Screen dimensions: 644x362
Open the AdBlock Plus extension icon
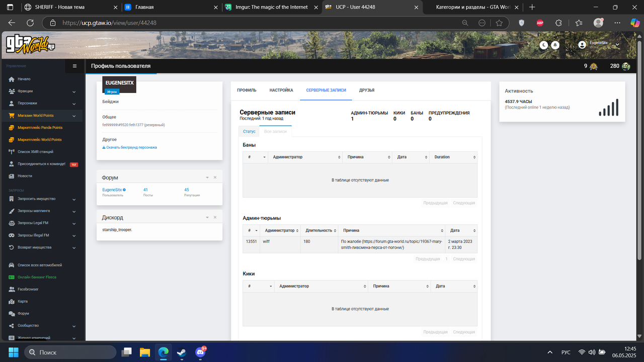(540, 23)
